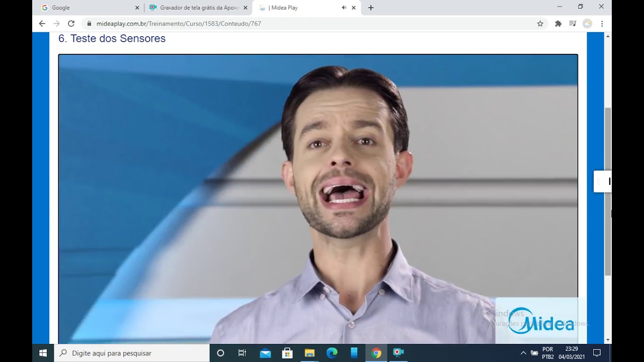644x362 pixels.
Task: Open File Explorer from the taskbar
Action: (x=309, y=353)
